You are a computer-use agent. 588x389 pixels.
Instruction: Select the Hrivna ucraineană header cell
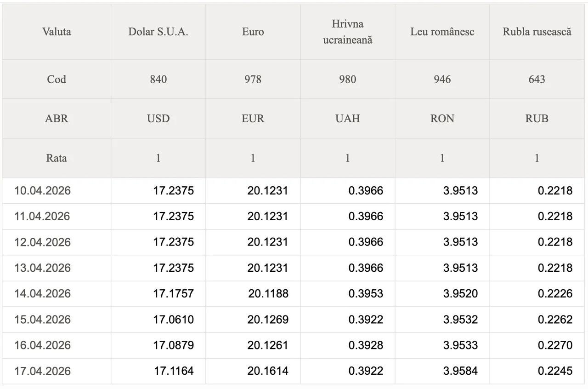click(x=347, y=32)
